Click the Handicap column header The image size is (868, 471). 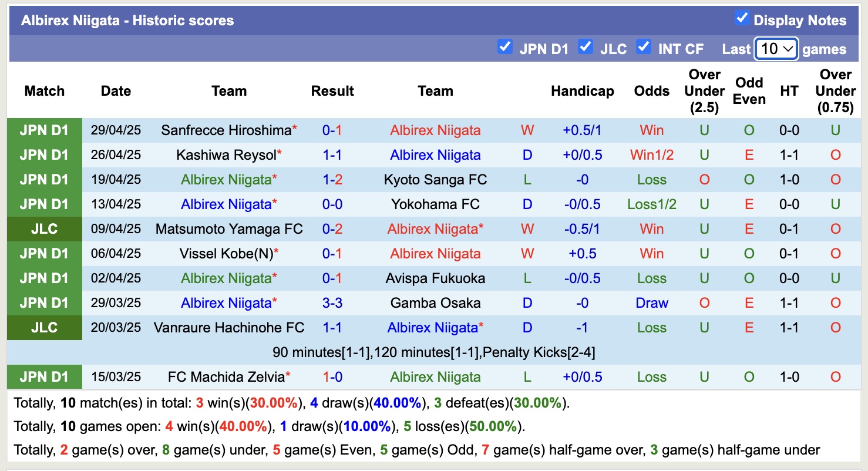click(x=582, y=91)
